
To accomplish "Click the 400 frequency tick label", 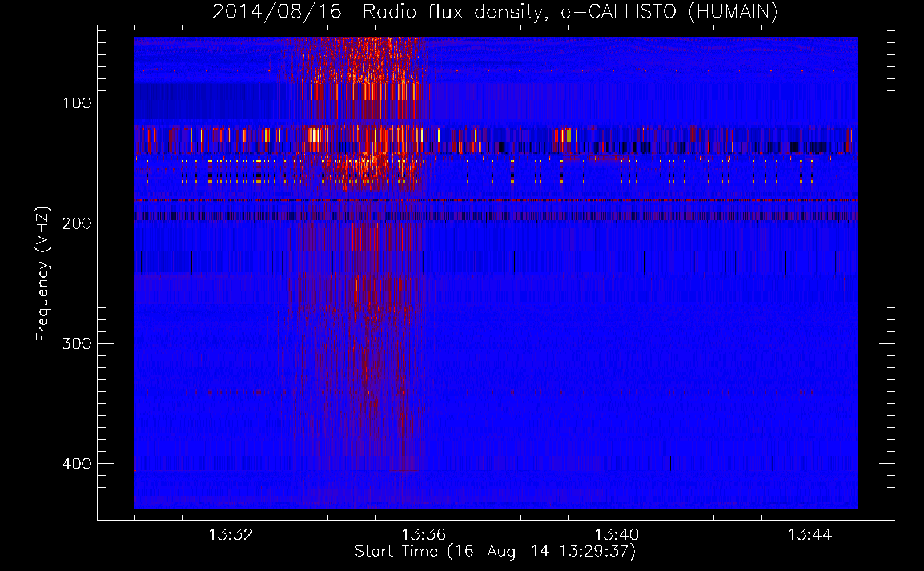I will [77, 464].
